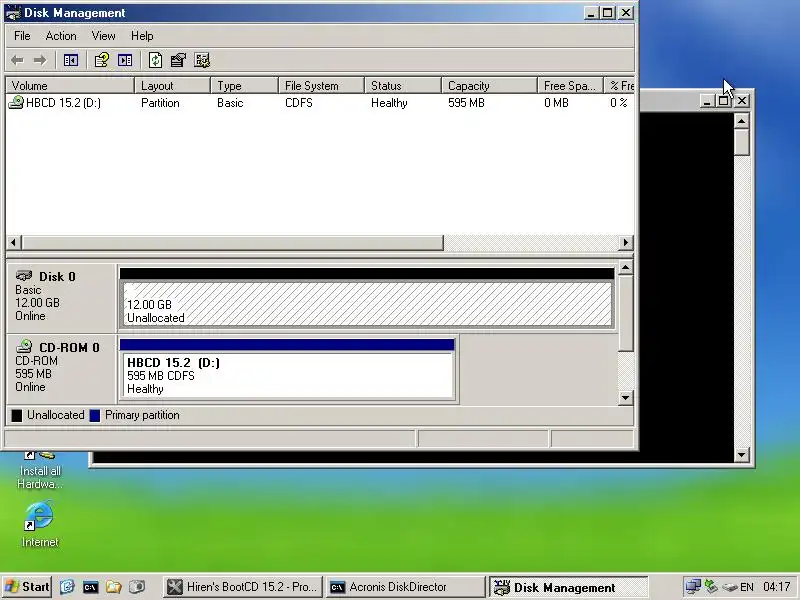Click the Disk Management title bar icon
The height and width of the screenshot is (600, 800).
coord(13,13)
